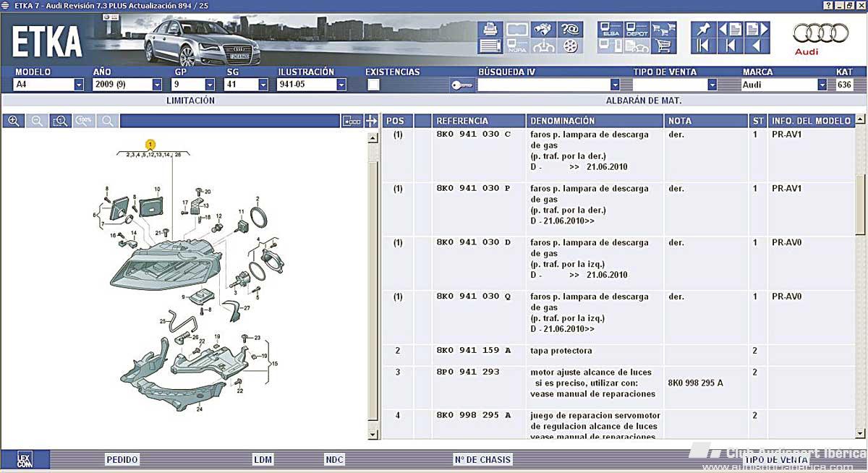Viewport: 868px width, 473px height.
Task: Click the pushpin bookmark icon
Action: point(704,30)
